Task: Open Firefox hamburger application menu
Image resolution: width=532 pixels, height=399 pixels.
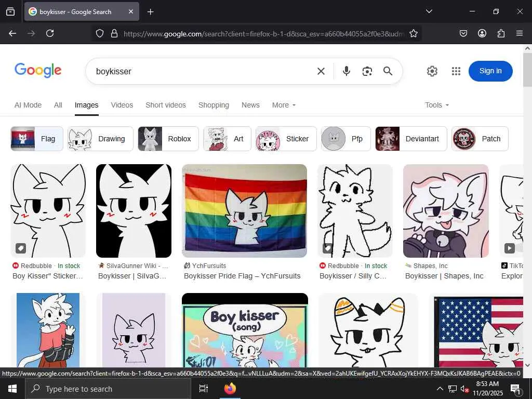Action: (520, 33)
